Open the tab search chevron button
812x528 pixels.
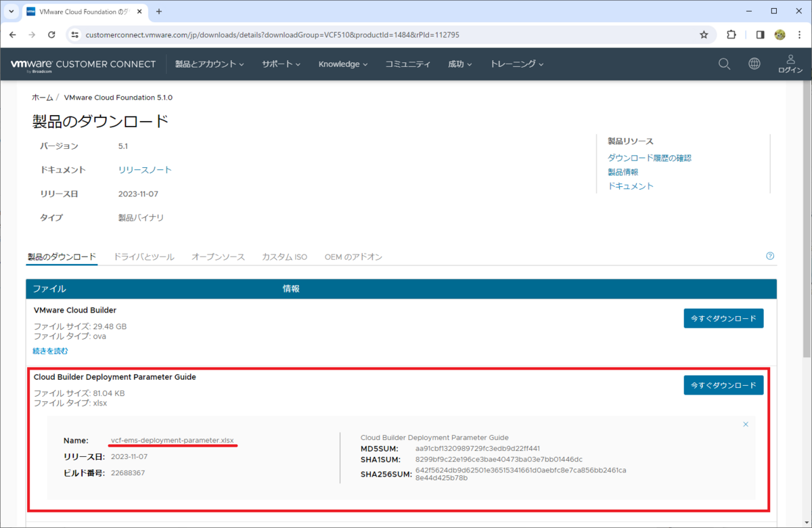12,12
